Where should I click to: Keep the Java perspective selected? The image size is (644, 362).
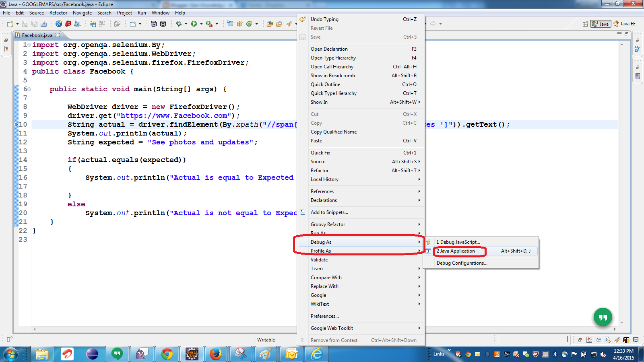[x=601, y=24]
